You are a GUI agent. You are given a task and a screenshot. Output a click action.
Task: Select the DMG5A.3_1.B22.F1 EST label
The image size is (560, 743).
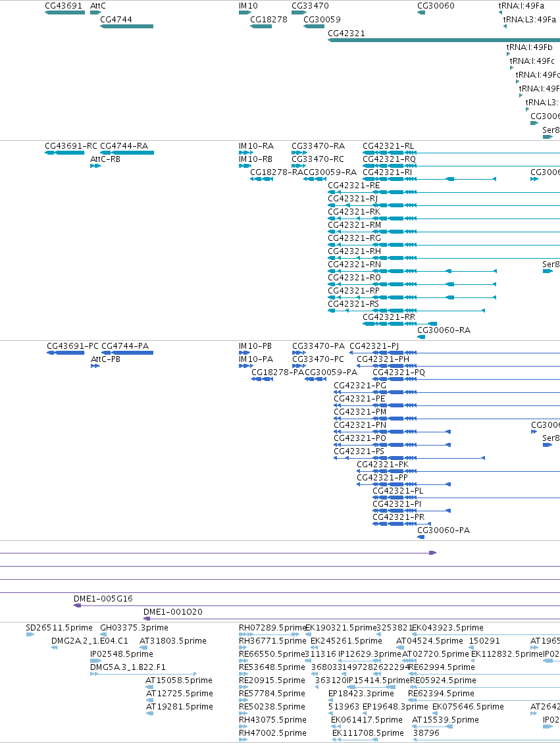tap(129, 668)
